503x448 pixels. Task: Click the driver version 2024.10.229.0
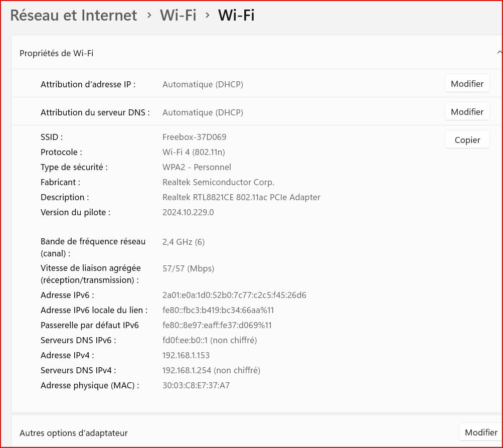pyautogui.click(x=188, y=212)
